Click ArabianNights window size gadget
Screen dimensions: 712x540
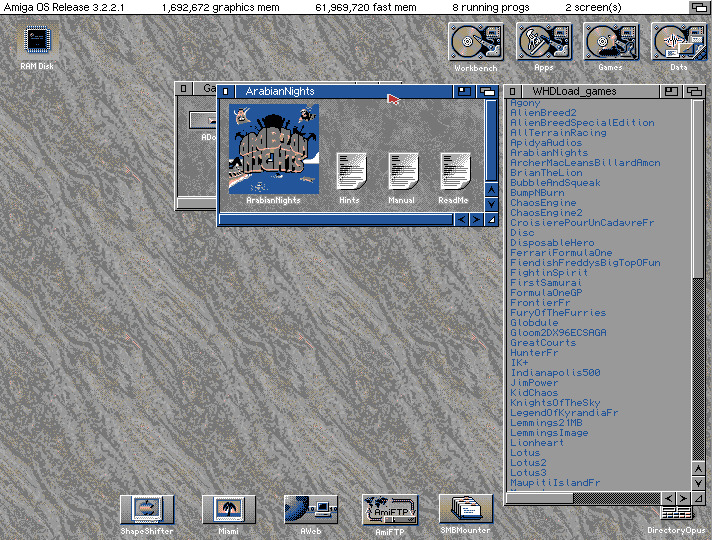[x=491, y=220]
